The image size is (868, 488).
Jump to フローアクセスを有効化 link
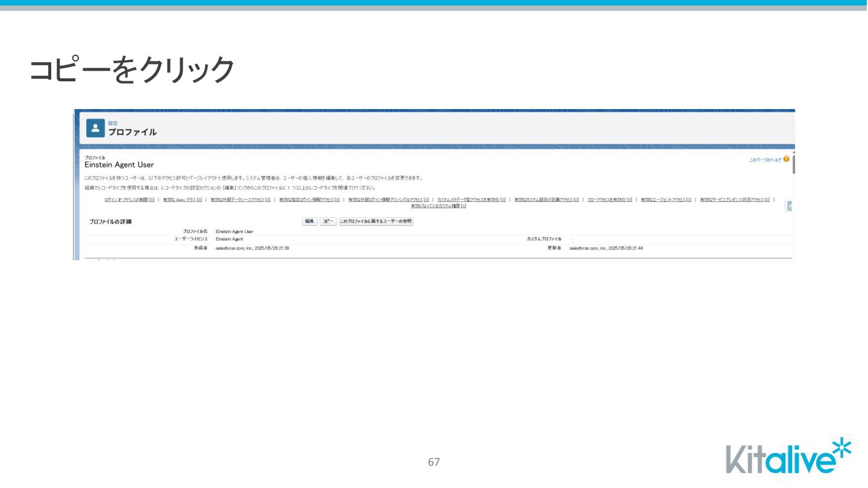(609, 199)
